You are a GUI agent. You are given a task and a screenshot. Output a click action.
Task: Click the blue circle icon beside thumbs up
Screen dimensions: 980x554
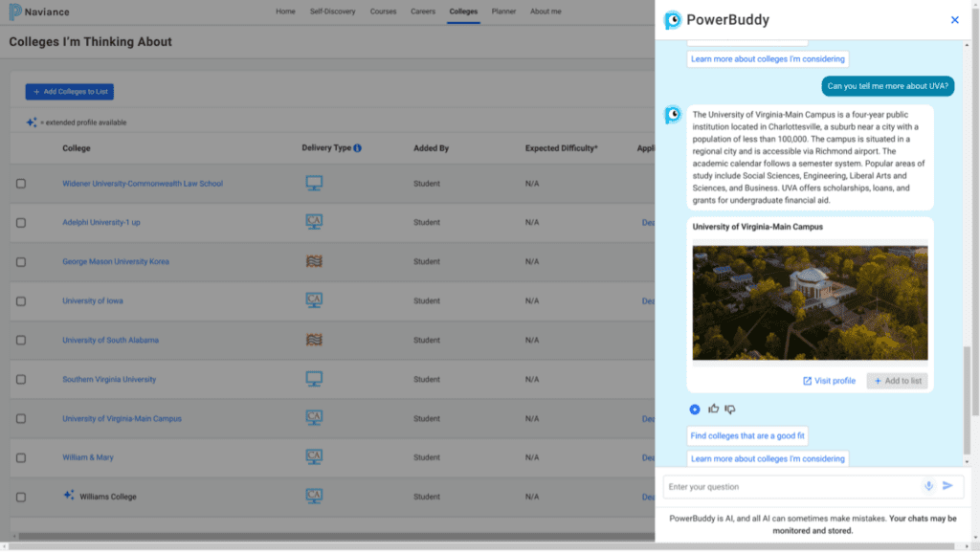[695, 410]
